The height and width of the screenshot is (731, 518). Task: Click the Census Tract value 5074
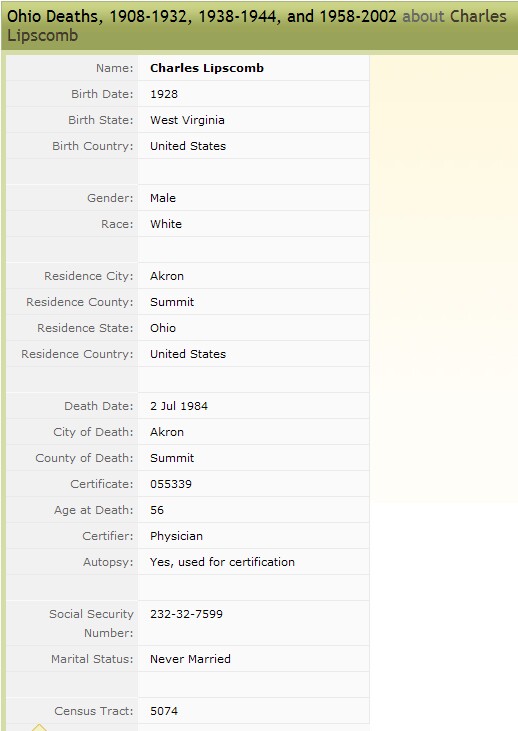[164, 711]
